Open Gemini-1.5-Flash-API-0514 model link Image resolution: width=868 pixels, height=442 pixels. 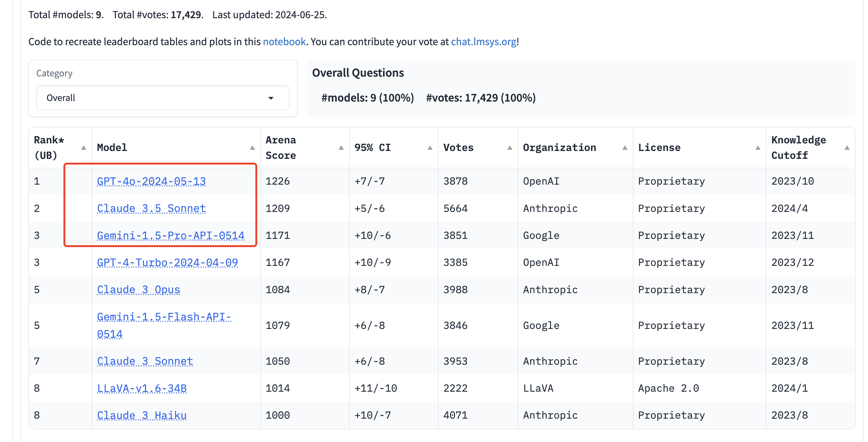point(164,325)
